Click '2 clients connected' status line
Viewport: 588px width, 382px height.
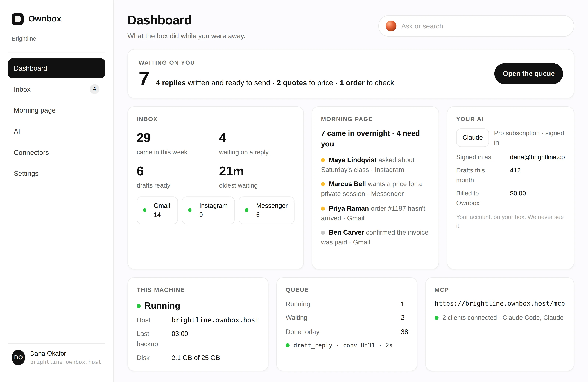499,318
